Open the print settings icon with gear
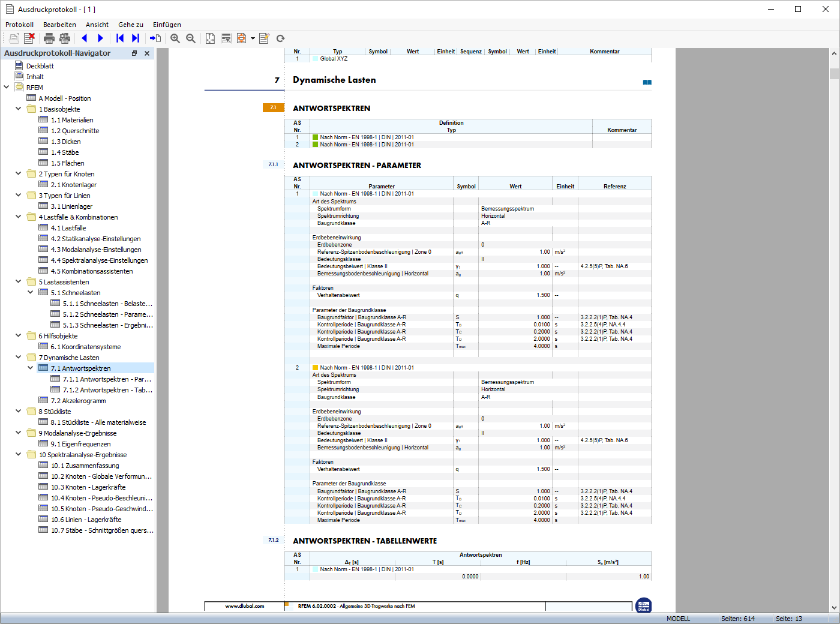840x624 pixels. click(65, 38)
